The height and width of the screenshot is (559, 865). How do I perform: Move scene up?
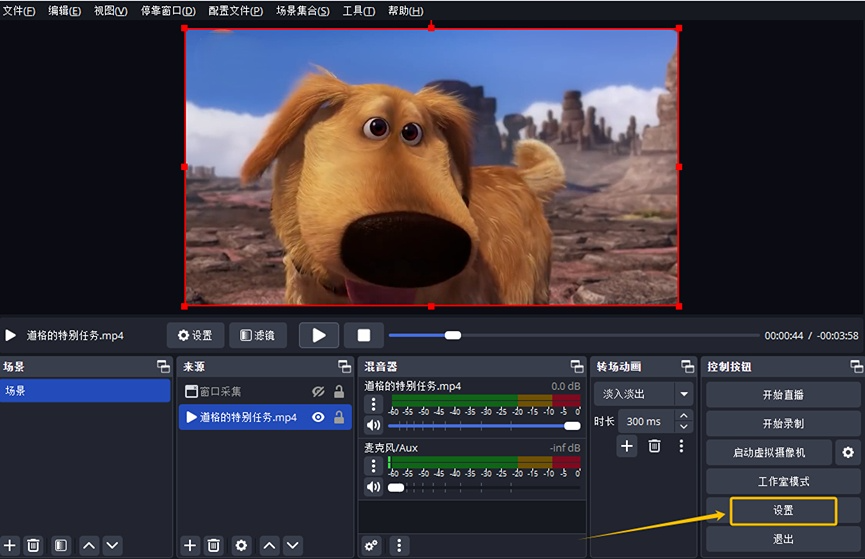89,545
